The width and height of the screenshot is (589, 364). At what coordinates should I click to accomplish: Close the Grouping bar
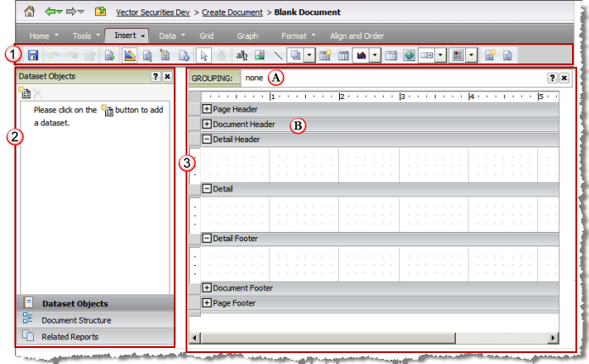coord(564,78)
